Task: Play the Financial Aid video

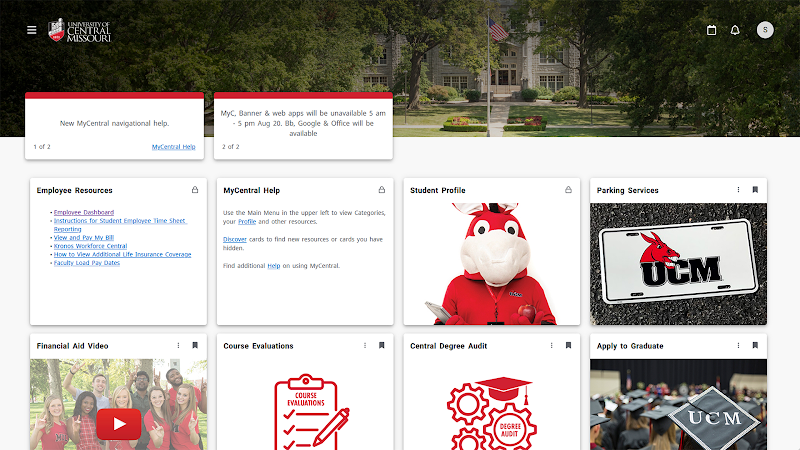Action: (x=119, y=424)
